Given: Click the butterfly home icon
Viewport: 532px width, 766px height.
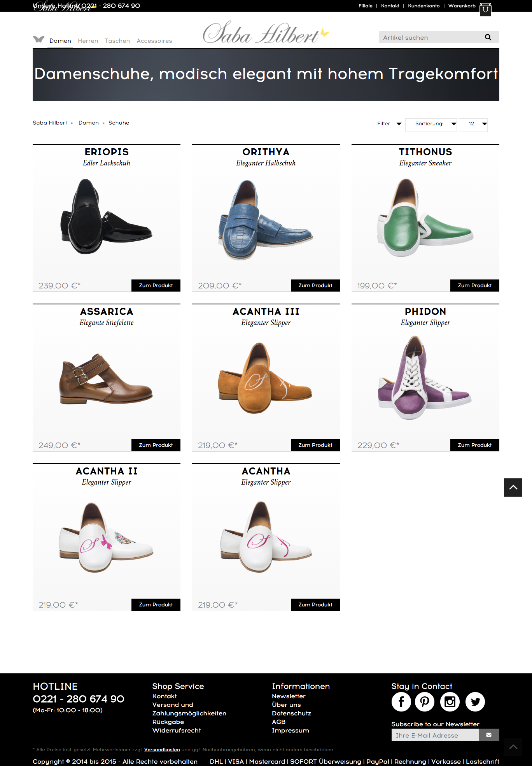Looking at the screenshot, I should (38, 39).
